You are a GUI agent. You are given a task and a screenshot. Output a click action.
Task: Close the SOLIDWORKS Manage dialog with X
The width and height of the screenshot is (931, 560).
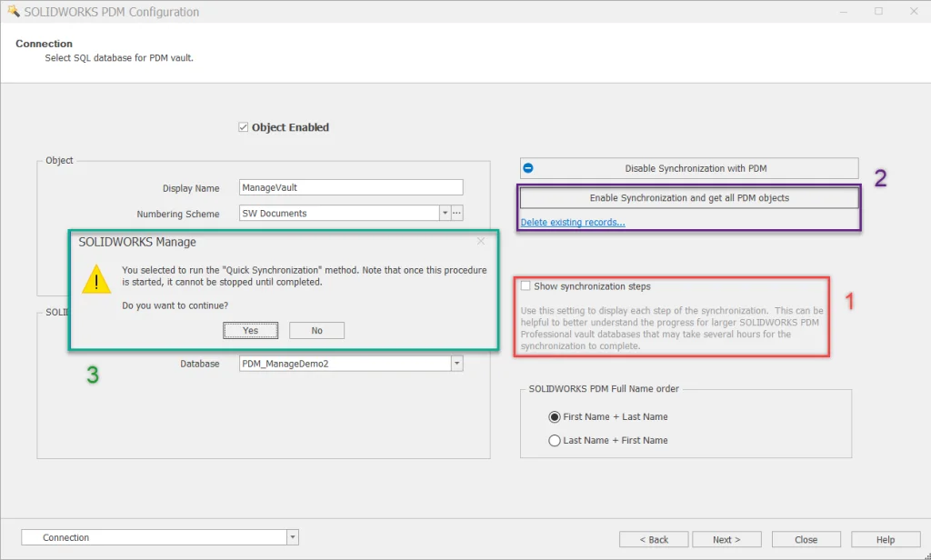(x=481, y=241)
